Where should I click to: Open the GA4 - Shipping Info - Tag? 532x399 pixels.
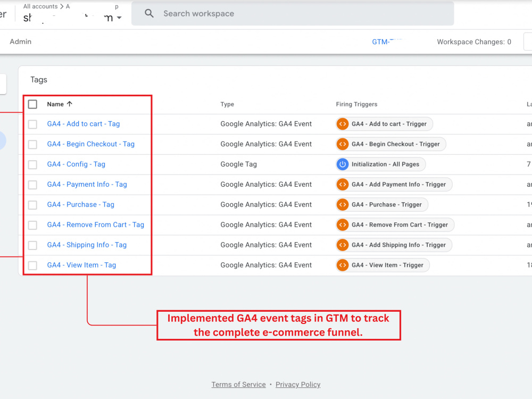click(x=87, y=245)
